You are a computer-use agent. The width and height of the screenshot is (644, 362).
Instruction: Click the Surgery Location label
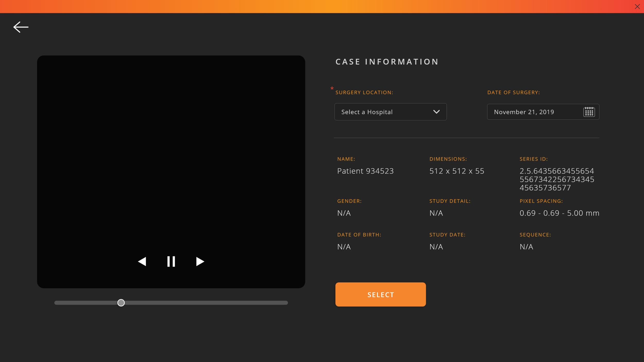pos(364,92)
